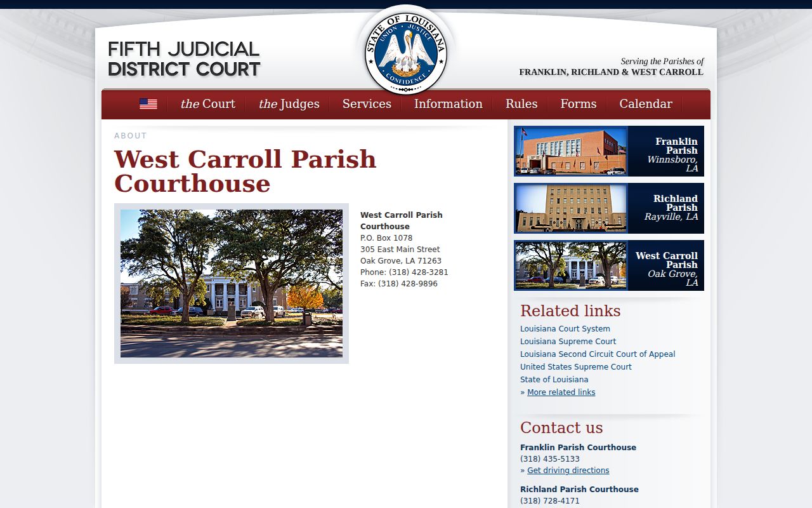The image size is (812, 508).
Task: Click the large West Carroll courthouse photo
Action: (x=232, y=283)
